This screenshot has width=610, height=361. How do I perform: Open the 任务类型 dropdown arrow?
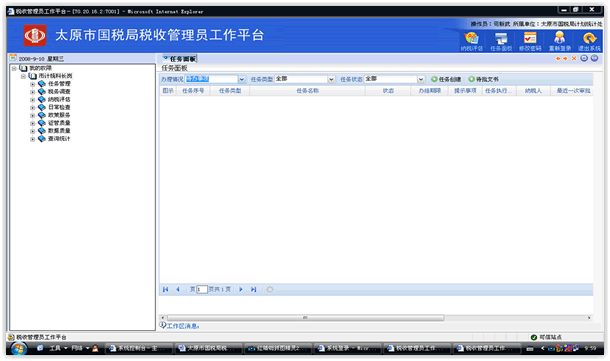tap(331, 79)
